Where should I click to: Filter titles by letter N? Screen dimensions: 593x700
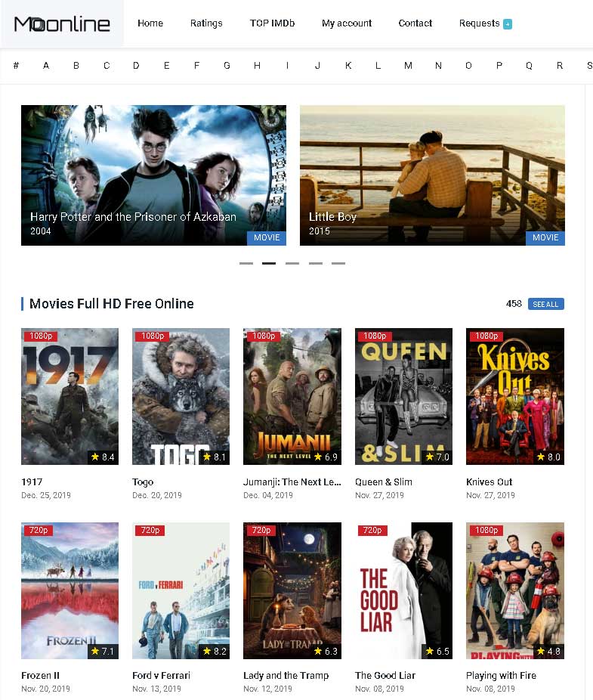pyautogui.click(x=438, y=66)
